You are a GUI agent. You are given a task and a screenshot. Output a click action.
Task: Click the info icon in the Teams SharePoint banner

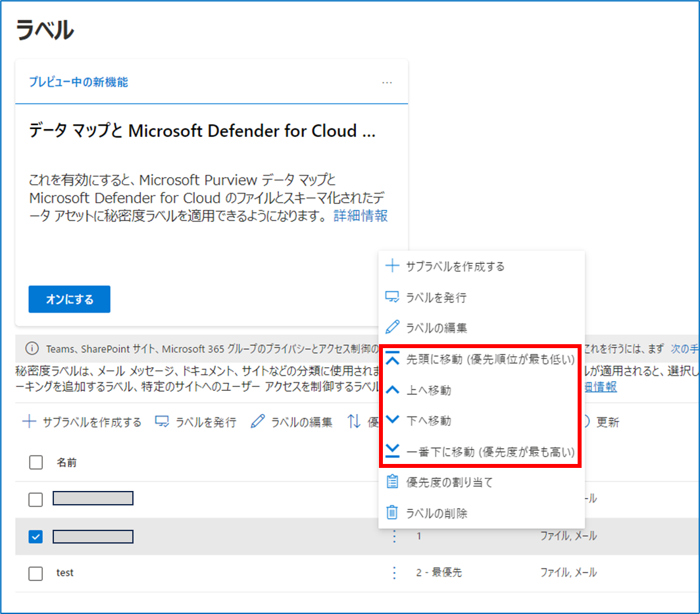[x=32, y=348]
